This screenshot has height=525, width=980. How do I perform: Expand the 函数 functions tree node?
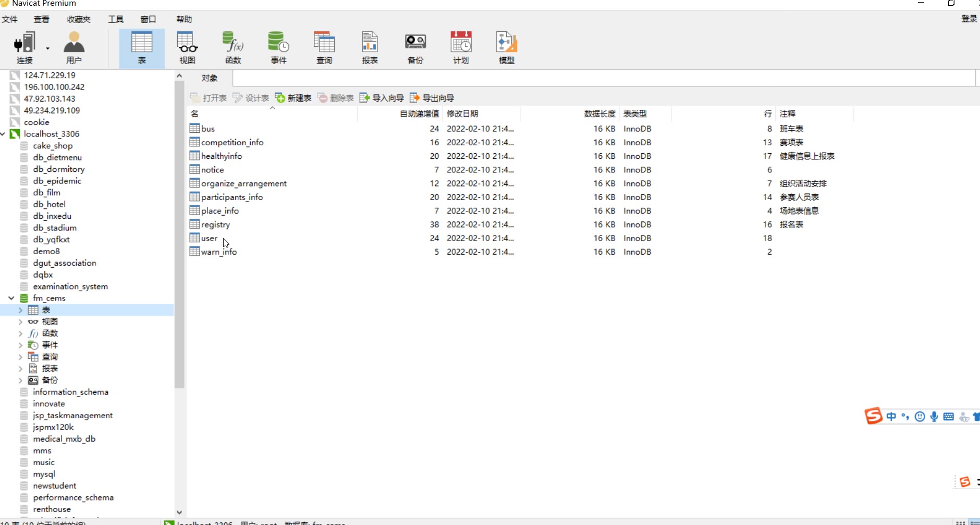(x=20, y=333)
